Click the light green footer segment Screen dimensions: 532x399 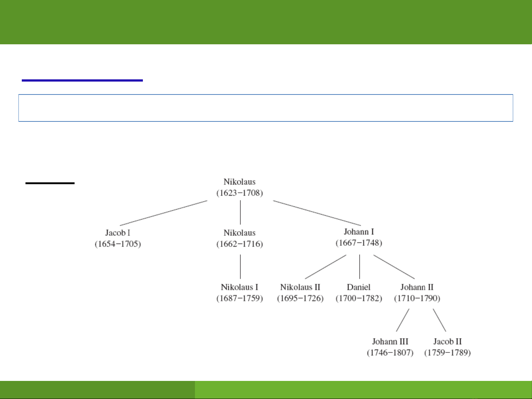pos(363,389)
